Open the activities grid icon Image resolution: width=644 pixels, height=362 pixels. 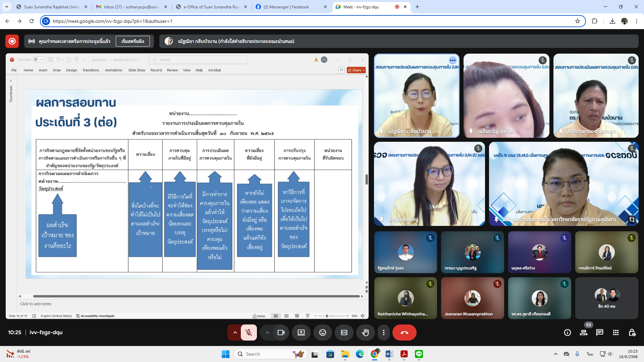point(615,333)
